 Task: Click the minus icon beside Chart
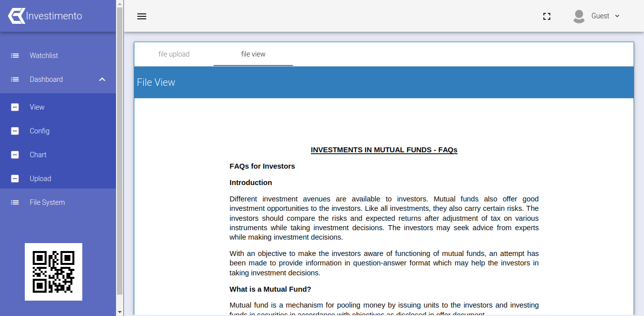(15, 155)
